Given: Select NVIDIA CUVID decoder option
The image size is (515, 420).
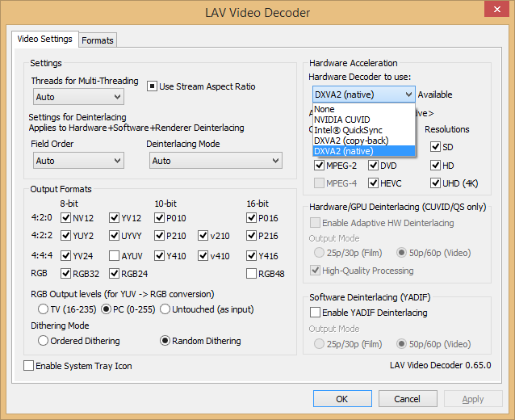Looking at the screenshot, I should pos(364,120).
